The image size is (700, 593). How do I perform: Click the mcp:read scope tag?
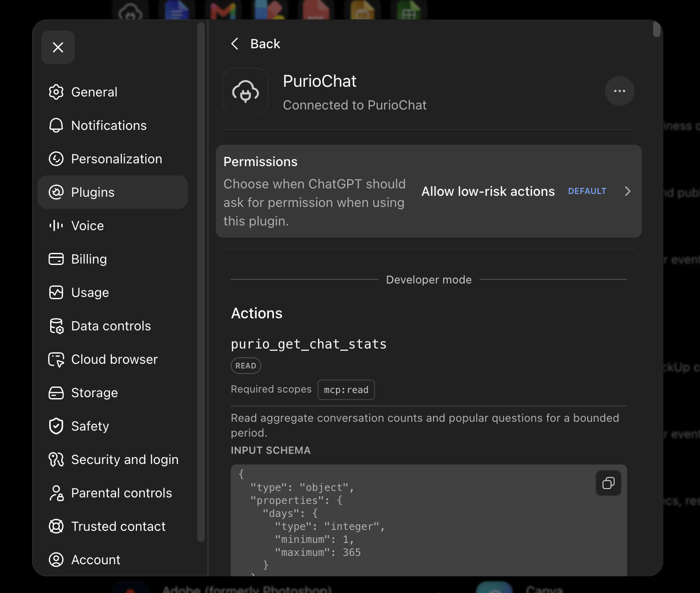(x=346, y=390)
